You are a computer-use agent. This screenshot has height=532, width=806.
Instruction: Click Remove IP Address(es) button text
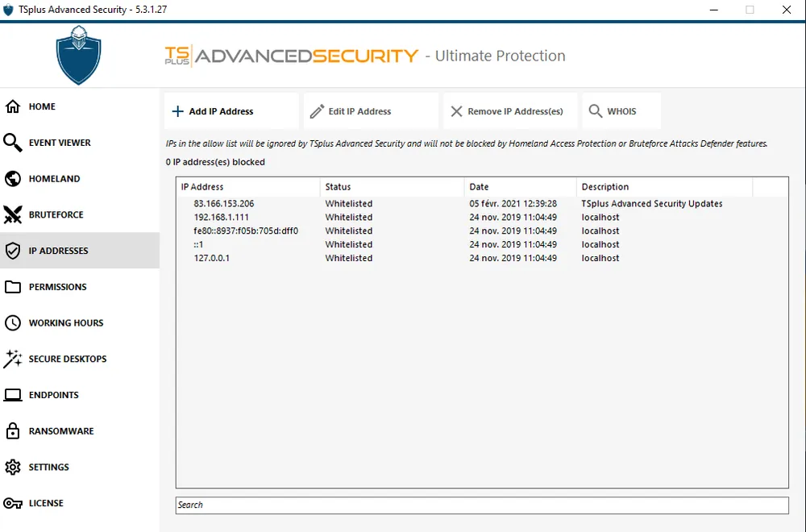[x=515, y=111]
